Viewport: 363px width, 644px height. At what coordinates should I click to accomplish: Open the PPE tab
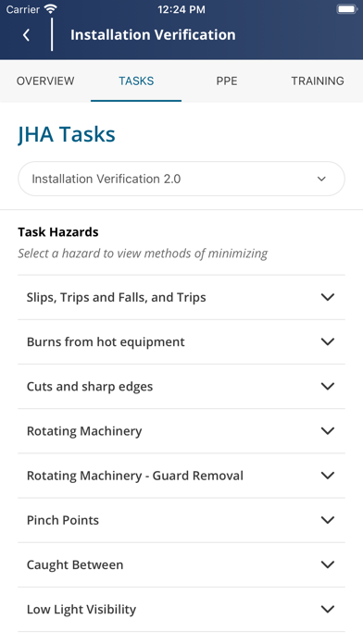pyautogui.click(x=227, y=80)
